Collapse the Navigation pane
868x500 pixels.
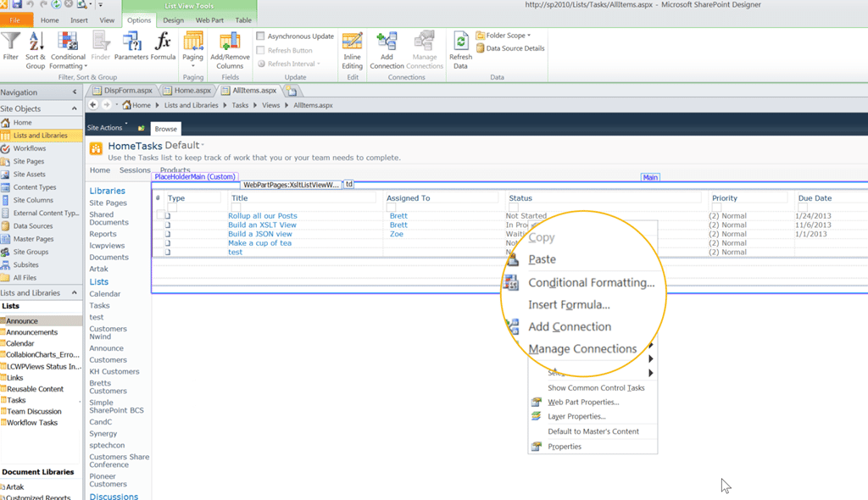click(75, 92)
